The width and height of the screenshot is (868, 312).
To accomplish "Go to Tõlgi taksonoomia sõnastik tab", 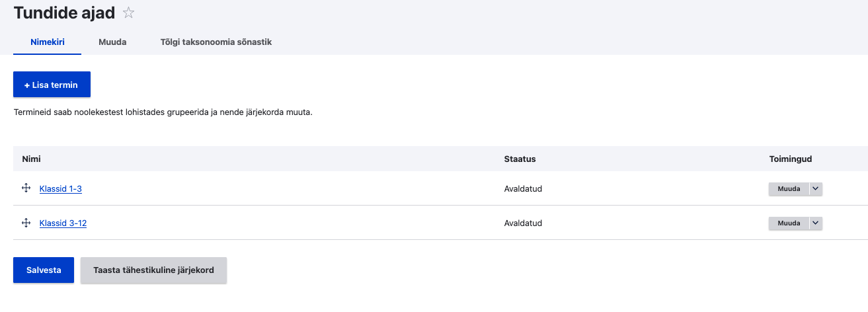I will coord(216,42).
